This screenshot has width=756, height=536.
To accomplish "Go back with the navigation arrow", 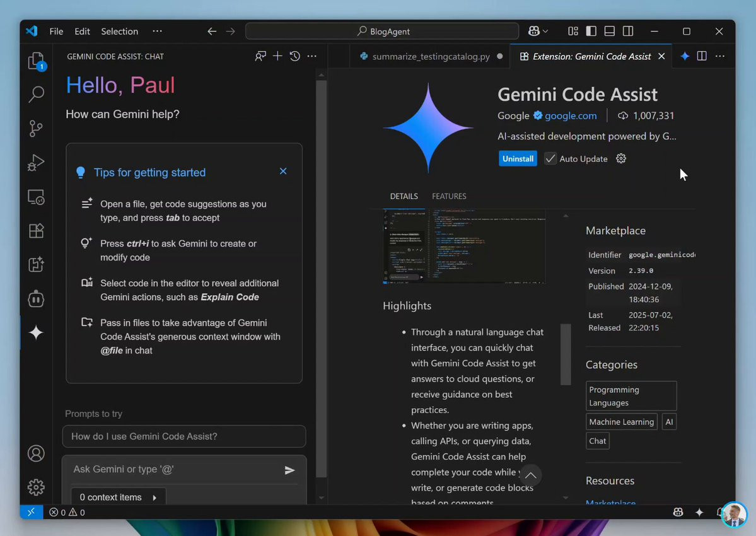I will tap(212, 32).
